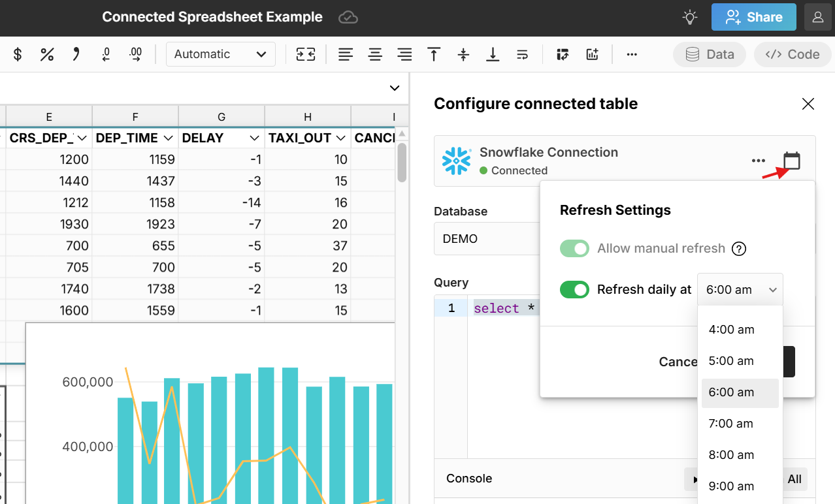Click the top vertical alignment icon
This screenshot has width=835, height=504.
point(433,54)
